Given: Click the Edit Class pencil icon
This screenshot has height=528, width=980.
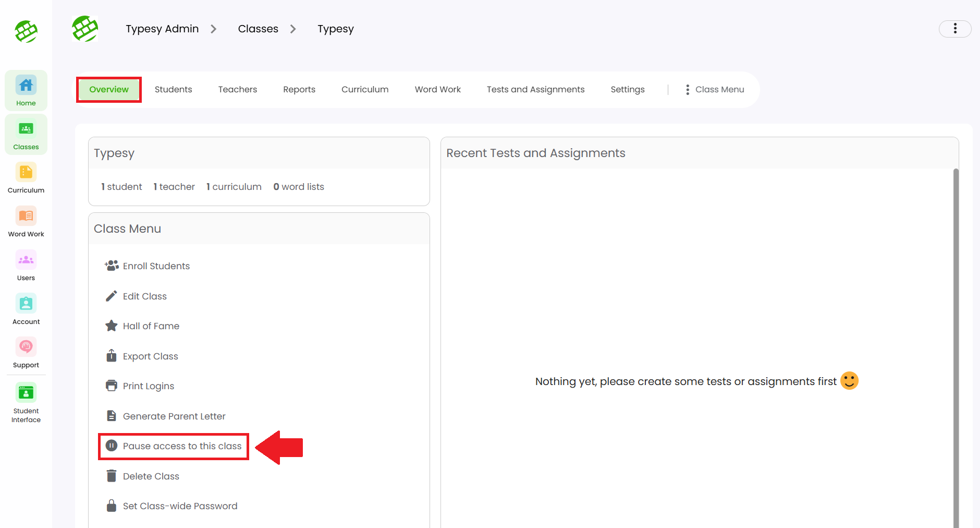Looking at the screenshot, I should coord(112,296).
